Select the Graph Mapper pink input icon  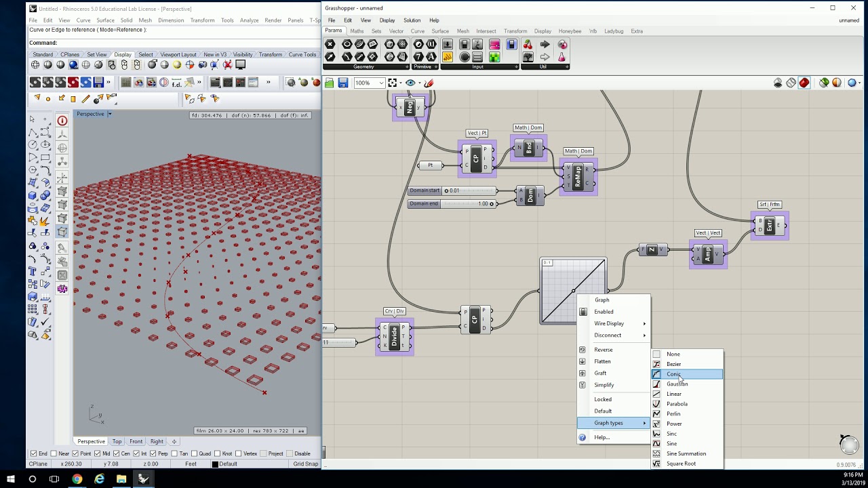coord(494,44)
